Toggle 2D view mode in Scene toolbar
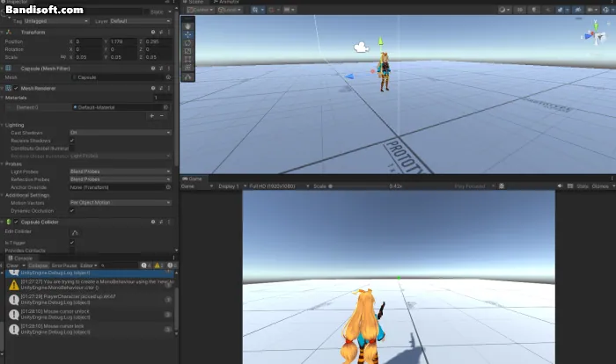The height and width of the screenshot is (364, 616). coord(520,10)
